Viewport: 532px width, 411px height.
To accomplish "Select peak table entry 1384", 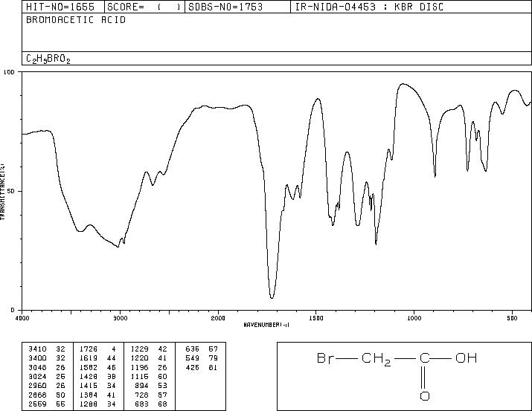I will click(89, 395).
